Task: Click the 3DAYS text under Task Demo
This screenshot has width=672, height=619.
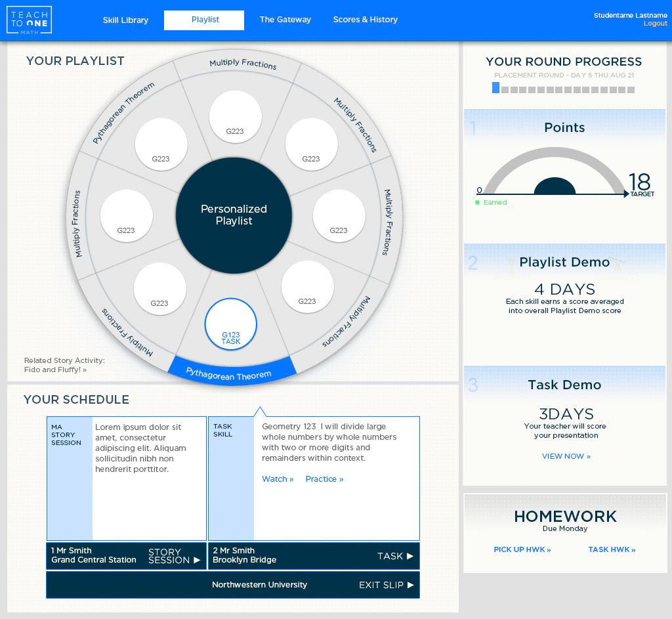Action: [x=566, y=414]
